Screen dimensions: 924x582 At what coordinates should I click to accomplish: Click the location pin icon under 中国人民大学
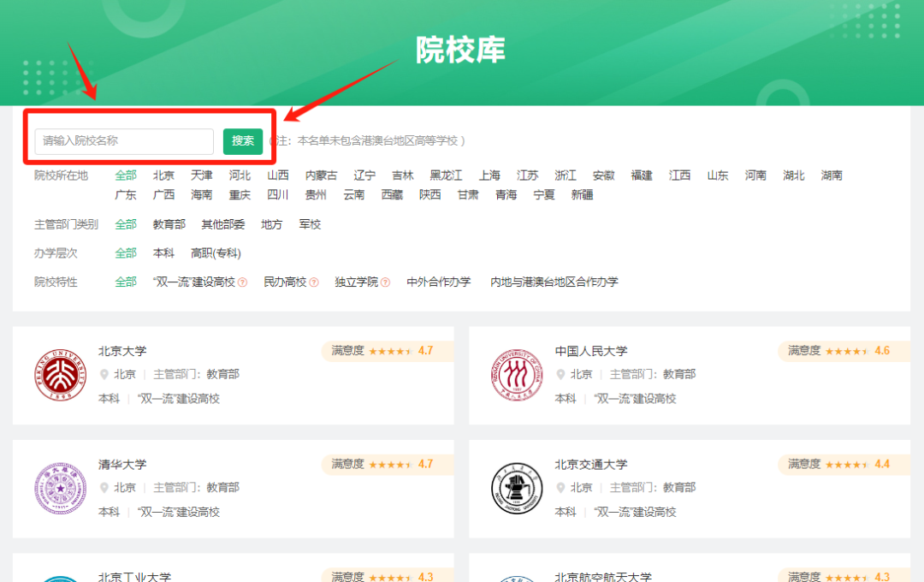[x=561, y=374]
